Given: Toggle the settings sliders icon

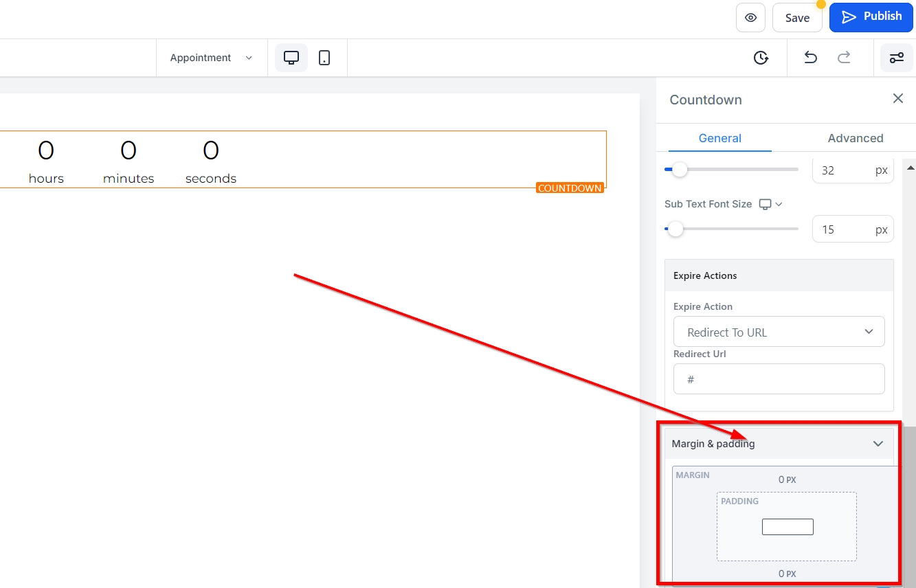Looking at the screenshot, I should point(897,58).
